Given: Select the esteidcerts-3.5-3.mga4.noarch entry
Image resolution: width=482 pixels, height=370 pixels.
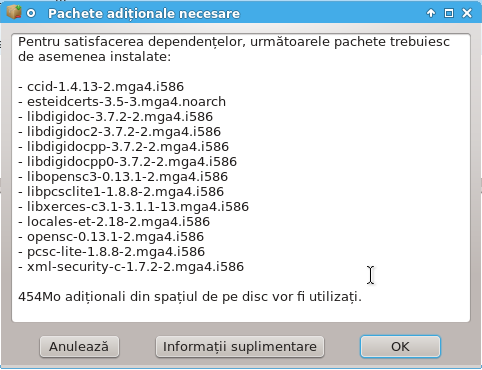Looking at the screenshot, I should [122, 102].
